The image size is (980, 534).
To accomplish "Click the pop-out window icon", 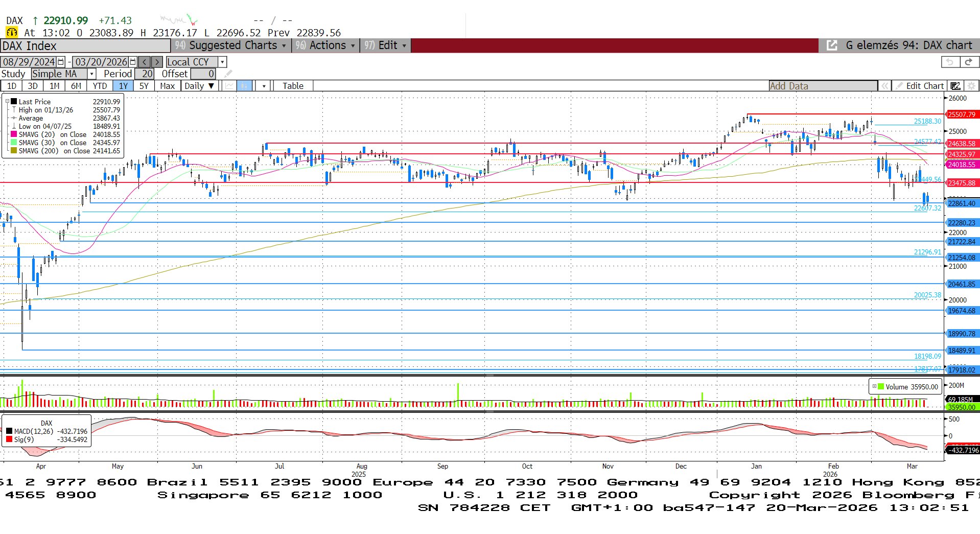I will coord(832,45).
